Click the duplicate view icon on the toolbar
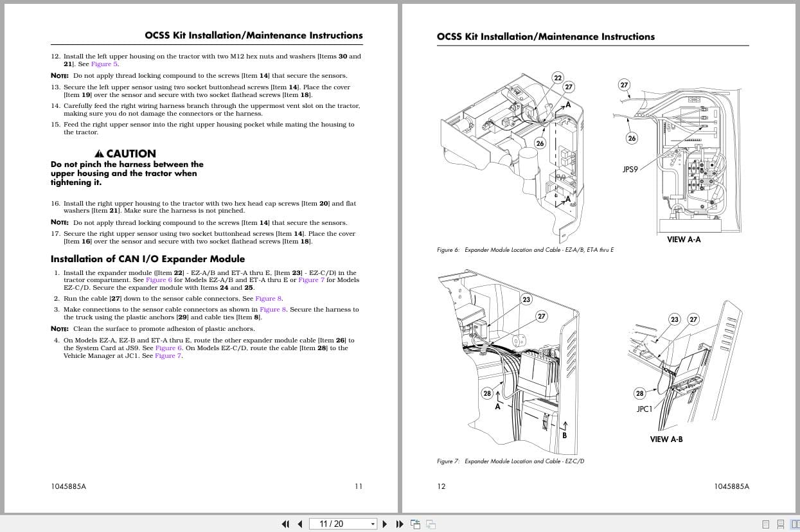Viewport: 800px width, 532px height. click(x=431, y=524)
